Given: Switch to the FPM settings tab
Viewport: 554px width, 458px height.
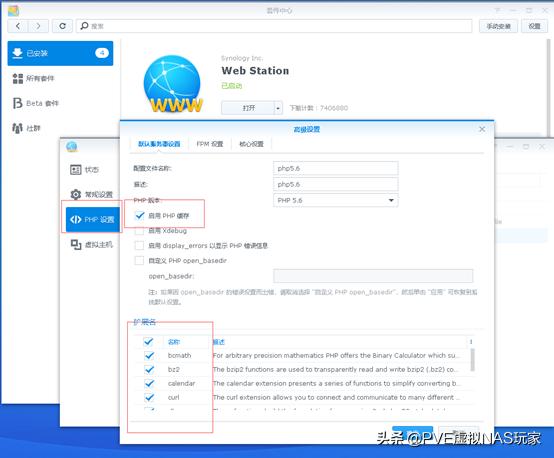Looking at the screenshot, I should (x=210, y=144).
